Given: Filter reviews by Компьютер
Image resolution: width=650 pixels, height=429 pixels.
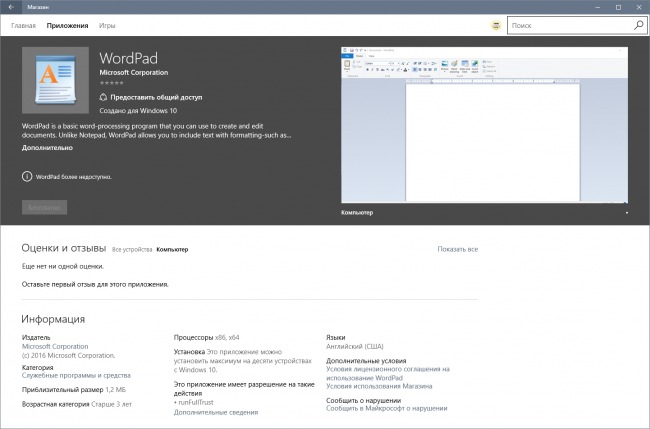Looking at the screenshot, I should pos(172,250).
